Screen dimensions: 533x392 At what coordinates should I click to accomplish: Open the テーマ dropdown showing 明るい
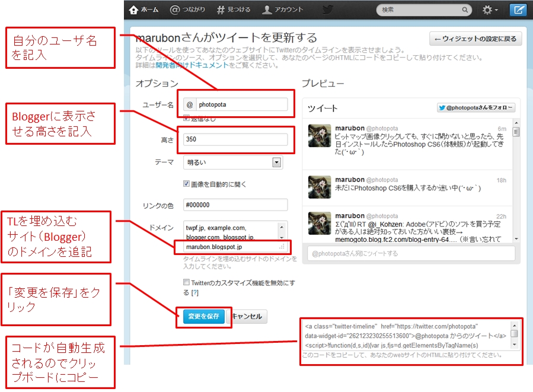[233, 162]
